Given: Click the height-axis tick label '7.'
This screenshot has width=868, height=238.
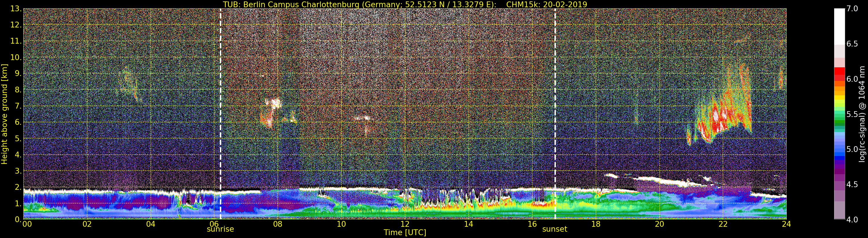Looking at the screenshot, I should coord(18,106).
